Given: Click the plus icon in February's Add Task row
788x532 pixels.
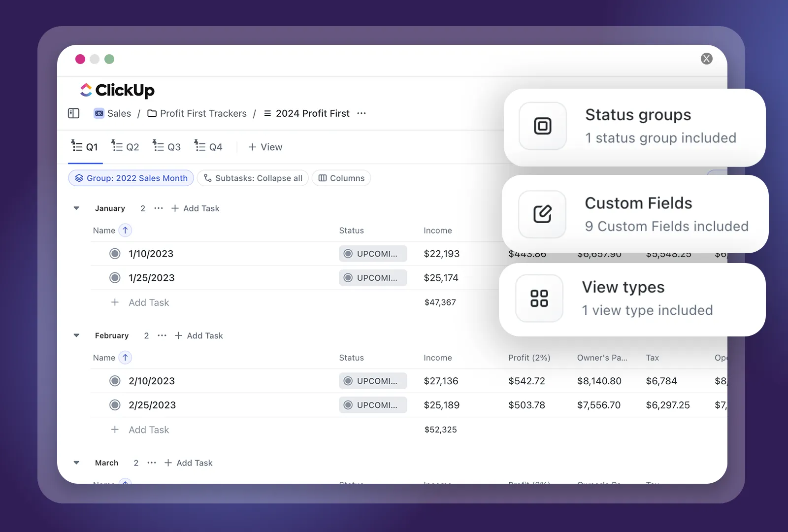Looking at the screenshot, I should pyautogui.click(x=115, y=430).
